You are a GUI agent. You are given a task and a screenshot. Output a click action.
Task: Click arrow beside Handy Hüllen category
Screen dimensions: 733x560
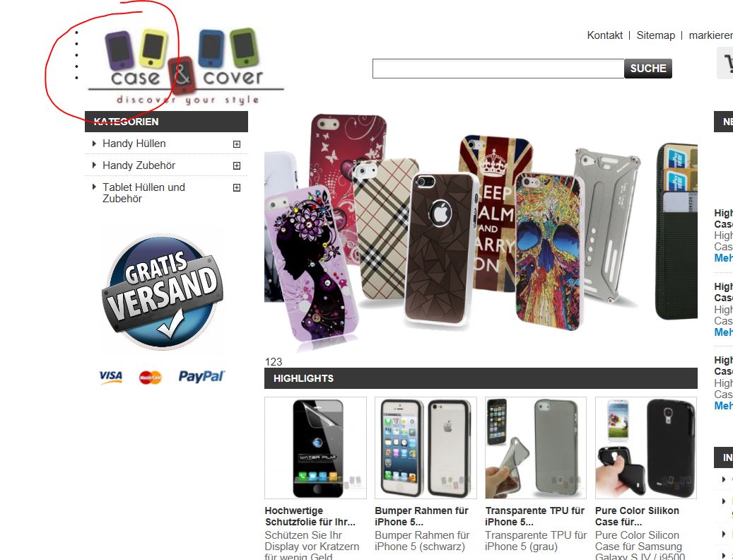[x=94, y=144]
